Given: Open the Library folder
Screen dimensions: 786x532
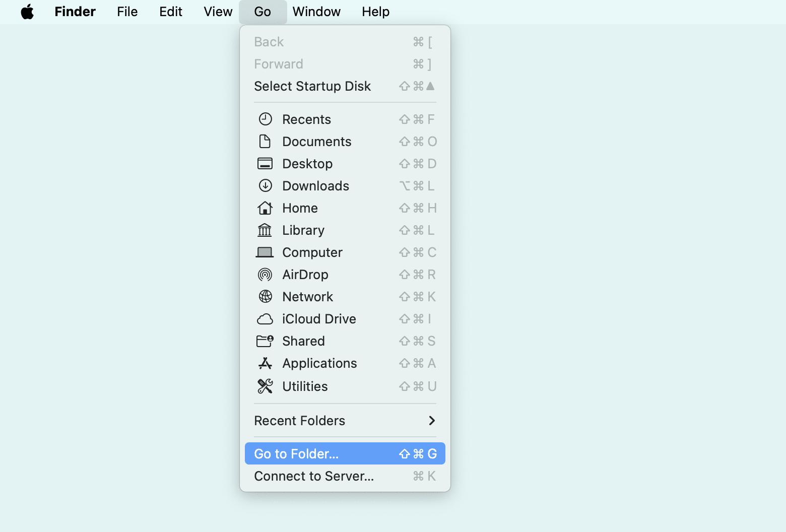Looking at the screenshot, I should pyautogui.click(x=303, y=230).
